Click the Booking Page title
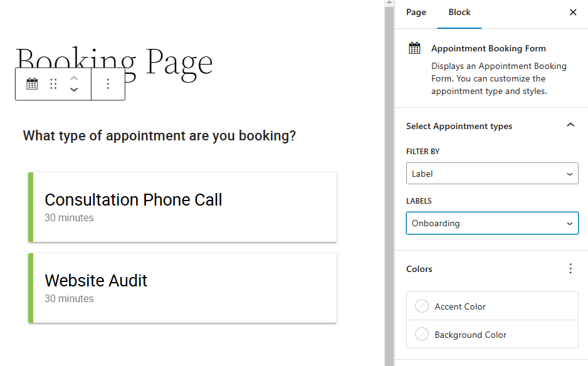The image size is (588, 366). (x=114, y=62)
